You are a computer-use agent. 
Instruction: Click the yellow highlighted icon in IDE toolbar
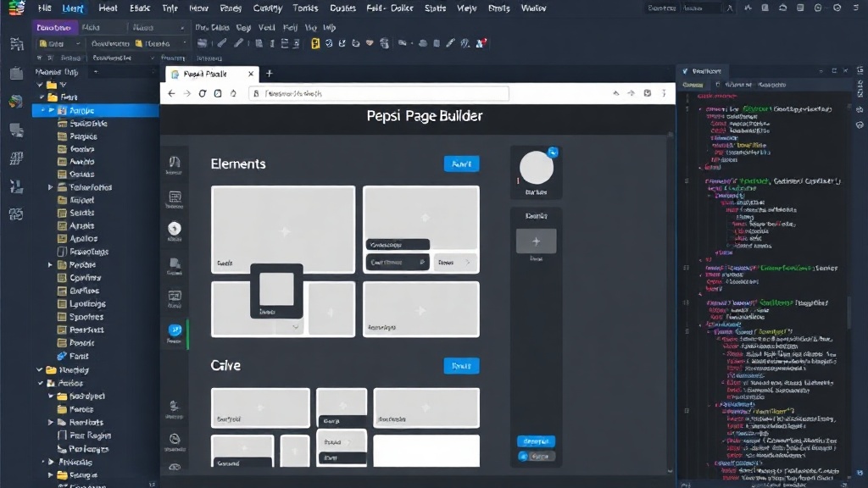click(x=315, y=43)
